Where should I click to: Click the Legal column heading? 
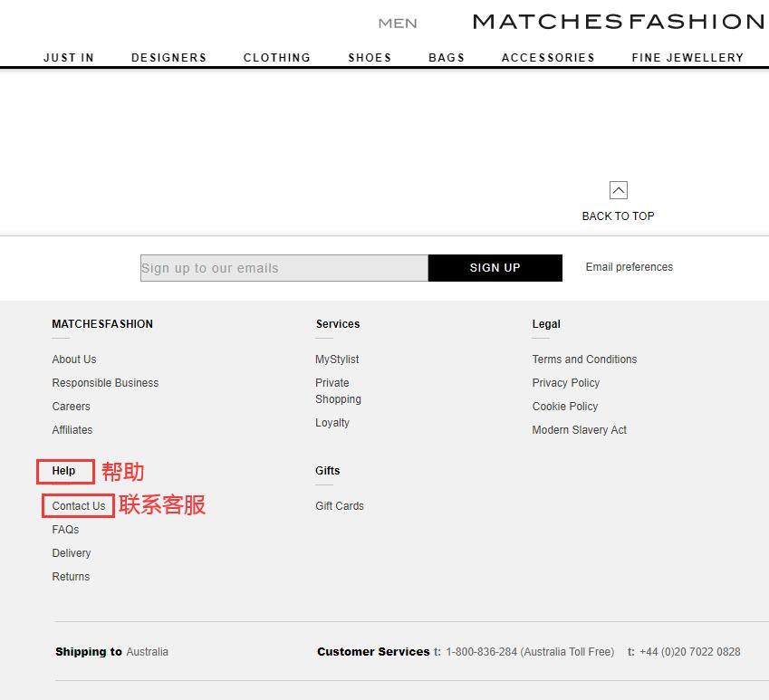[546, 324]
